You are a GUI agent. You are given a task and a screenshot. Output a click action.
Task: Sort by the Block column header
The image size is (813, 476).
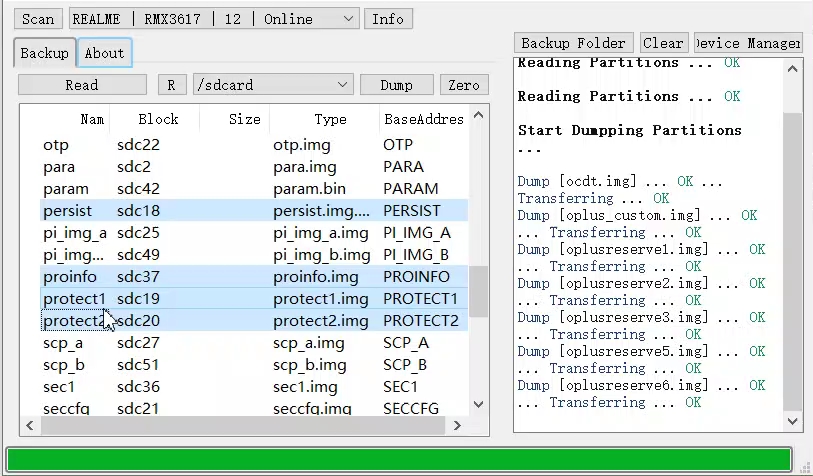158,119
